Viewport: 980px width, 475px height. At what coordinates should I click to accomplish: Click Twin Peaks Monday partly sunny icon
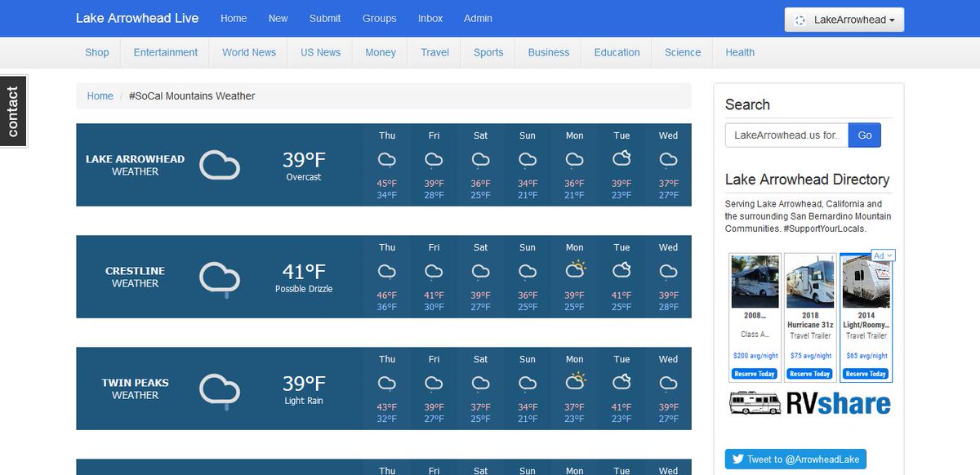(x=575, y=380)
